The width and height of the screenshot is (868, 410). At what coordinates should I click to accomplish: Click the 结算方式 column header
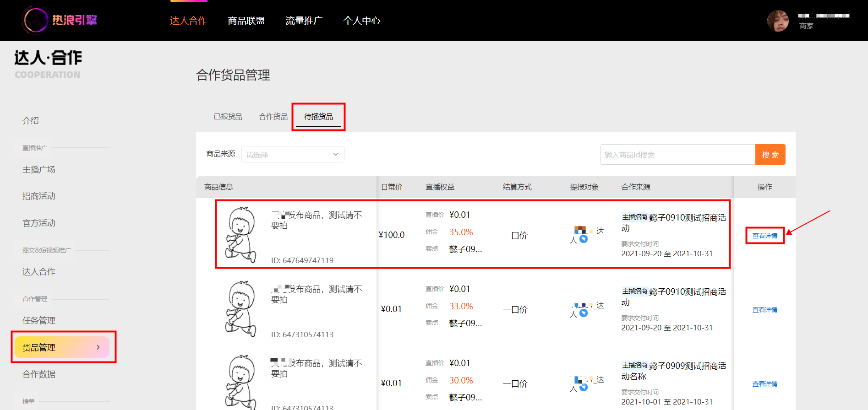(517, 187)
